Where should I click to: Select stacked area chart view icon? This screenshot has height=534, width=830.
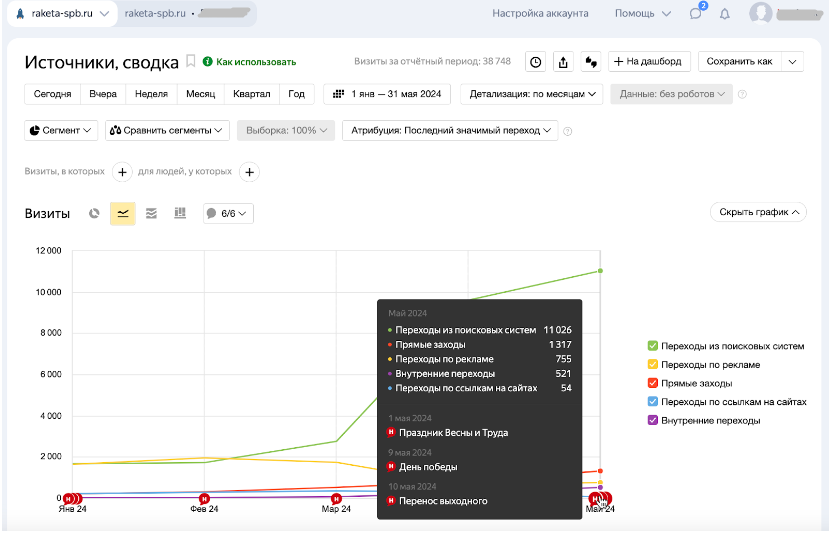coord(151,213)
